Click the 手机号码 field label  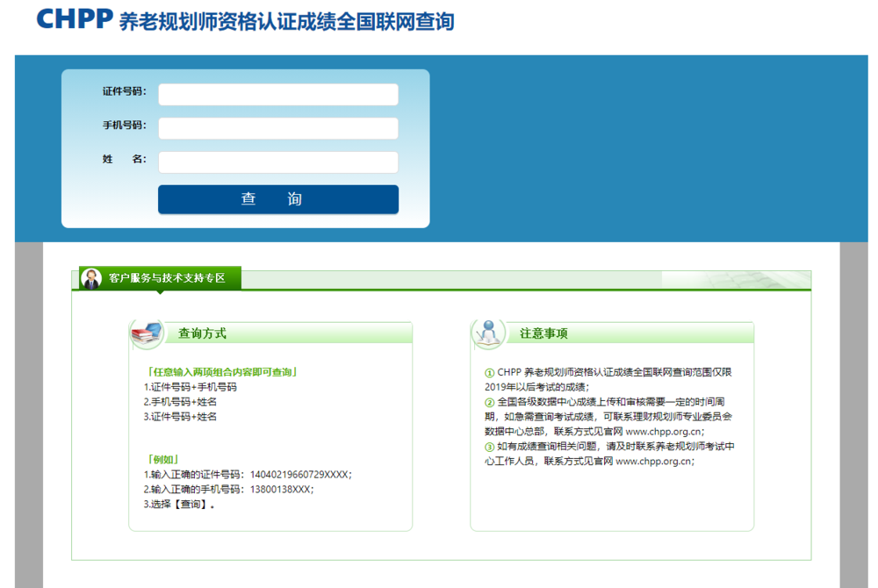point(124,125)
